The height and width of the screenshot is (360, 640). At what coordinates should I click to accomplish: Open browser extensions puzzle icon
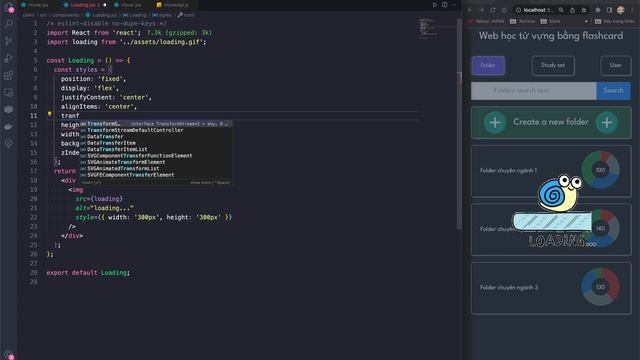(598, 10)
